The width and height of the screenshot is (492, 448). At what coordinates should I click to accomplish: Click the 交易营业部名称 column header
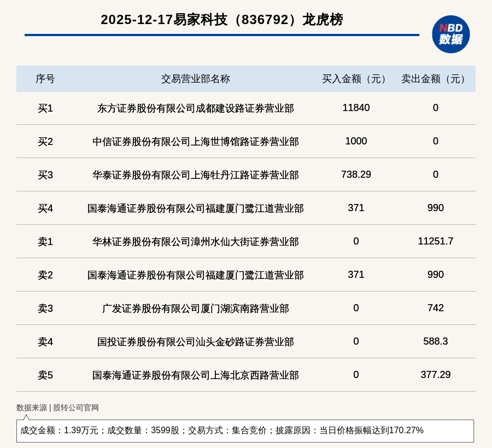point(195,79)
